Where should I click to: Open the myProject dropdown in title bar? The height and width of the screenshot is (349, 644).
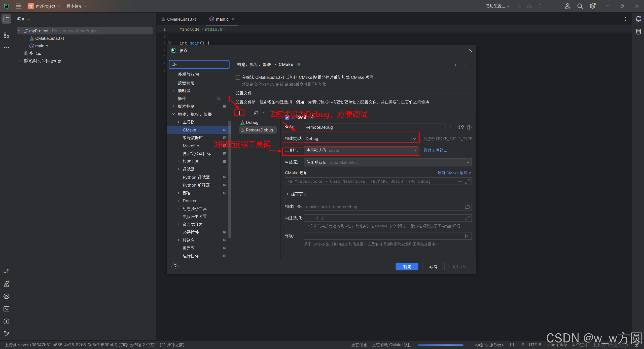44,6
